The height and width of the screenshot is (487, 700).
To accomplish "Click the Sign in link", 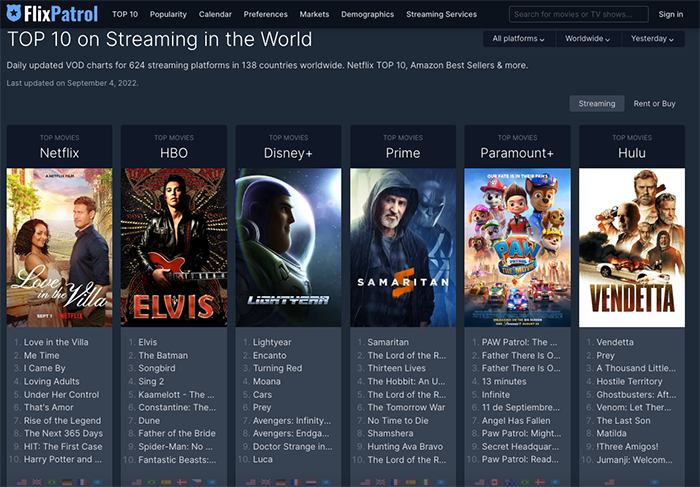I will click(671, 14).
